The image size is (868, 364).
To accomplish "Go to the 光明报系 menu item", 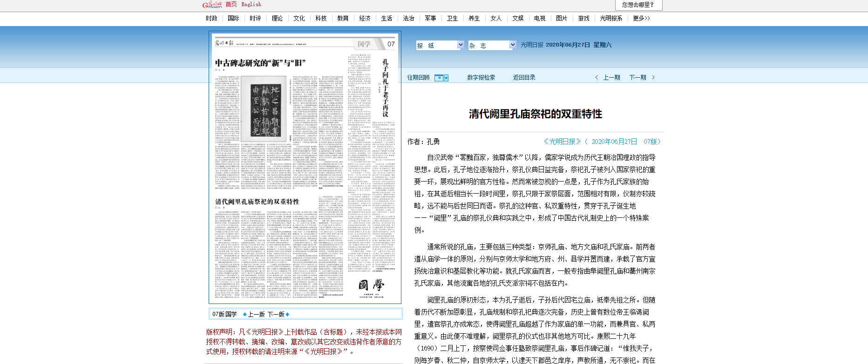I will click(611, 19).
